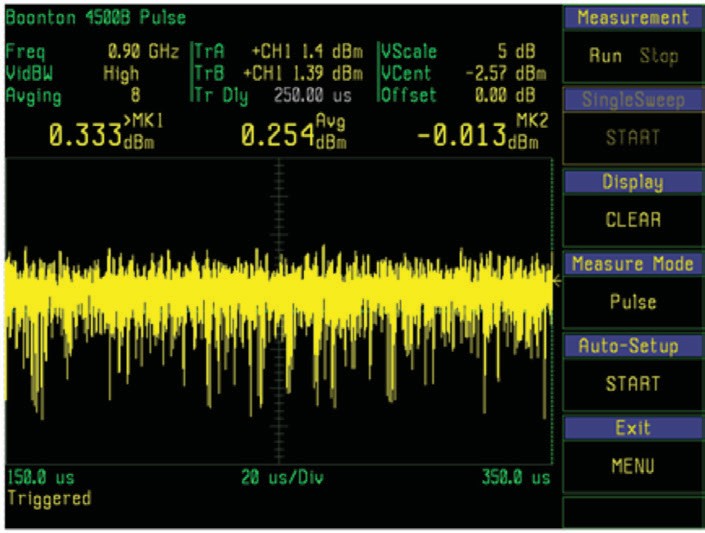The width and height of the screenshot is (705, 533).
Task: Click the VCent -2.57 dBm value
Action: (506, 73)
